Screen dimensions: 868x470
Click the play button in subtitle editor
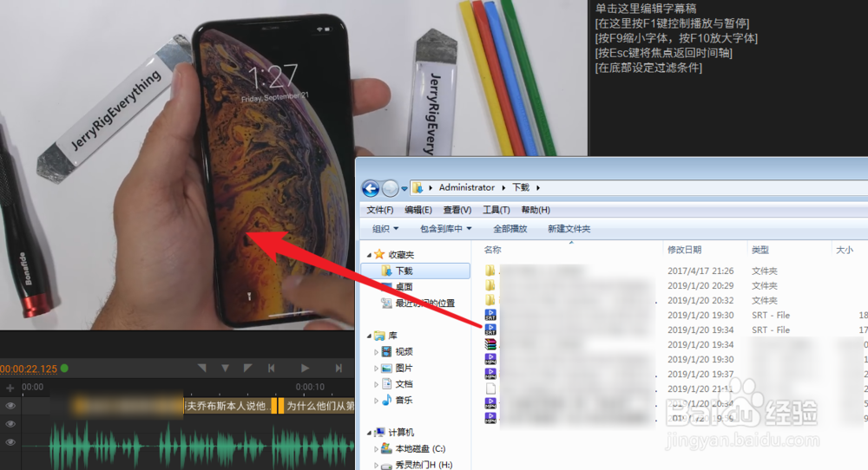(x=305, y=368)
